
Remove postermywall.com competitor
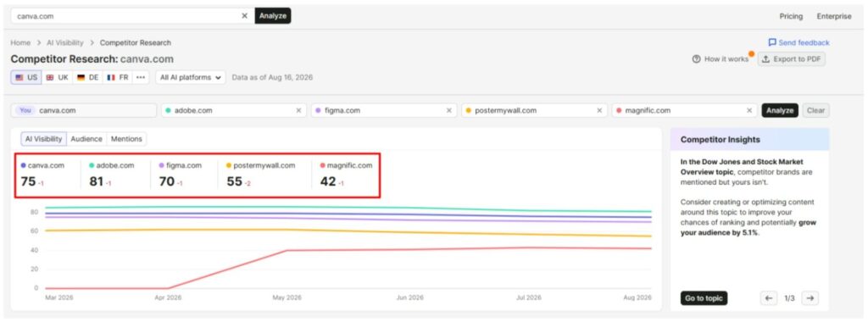[x=599, y=110]
